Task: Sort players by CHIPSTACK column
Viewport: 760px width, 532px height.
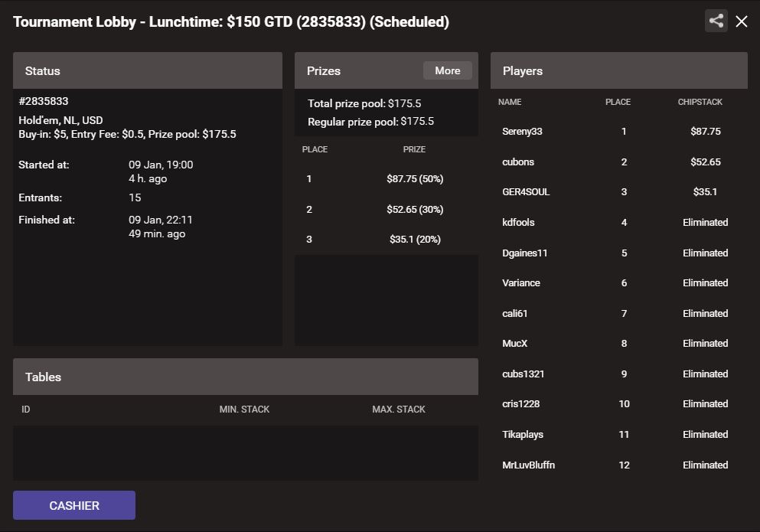Action: (700, 102)
